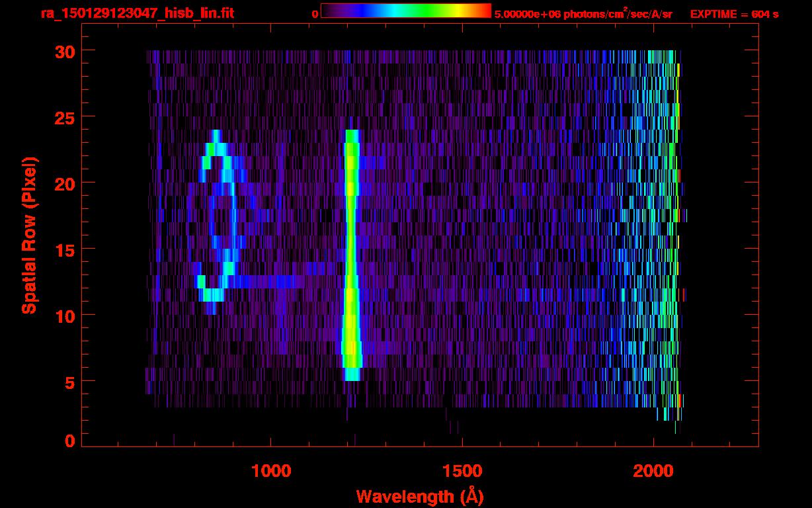Click the 1500 wavelength tick label

pyautogui.click(x=462, y=471)
